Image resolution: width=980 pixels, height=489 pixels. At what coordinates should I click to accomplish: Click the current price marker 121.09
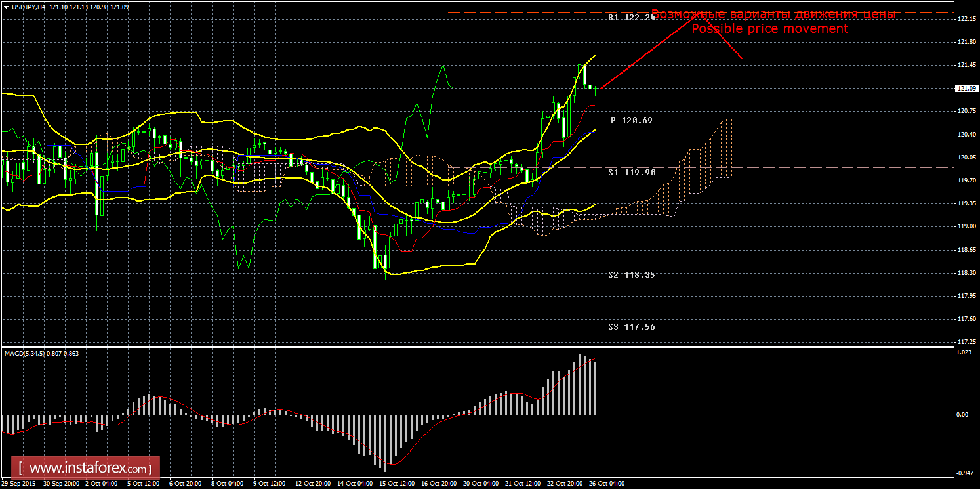964,88
